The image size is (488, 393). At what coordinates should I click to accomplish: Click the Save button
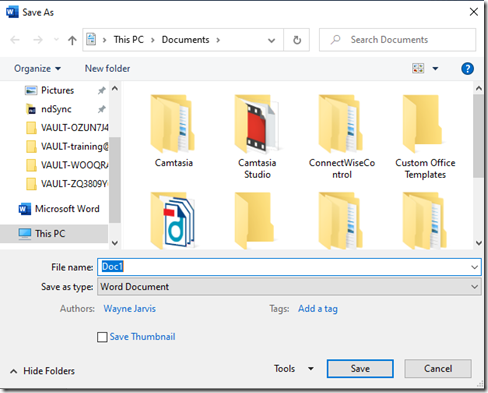(x=360, y=369)
